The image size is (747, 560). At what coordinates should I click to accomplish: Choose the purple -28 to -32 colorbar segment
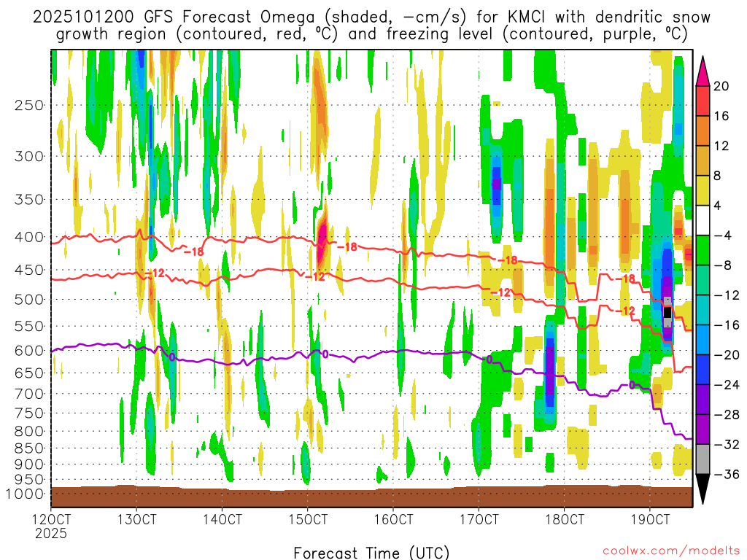(703, 429)
